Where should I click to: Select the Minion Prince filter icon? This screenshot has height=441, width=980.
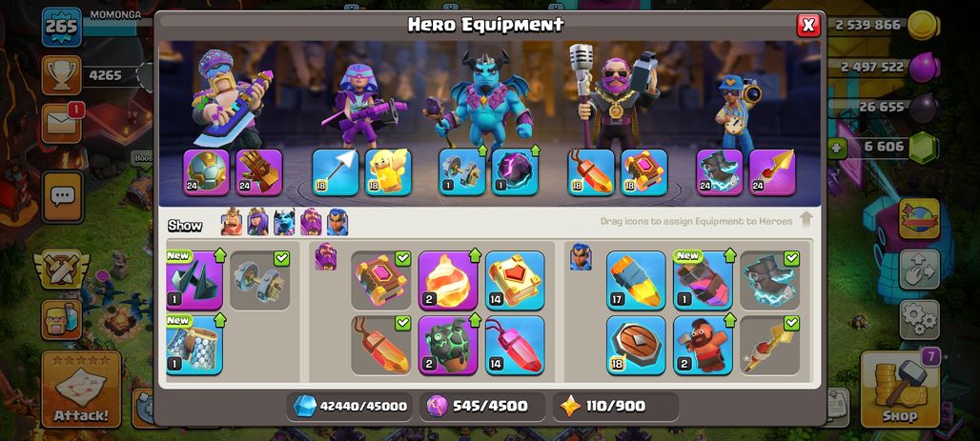[284, 222]
